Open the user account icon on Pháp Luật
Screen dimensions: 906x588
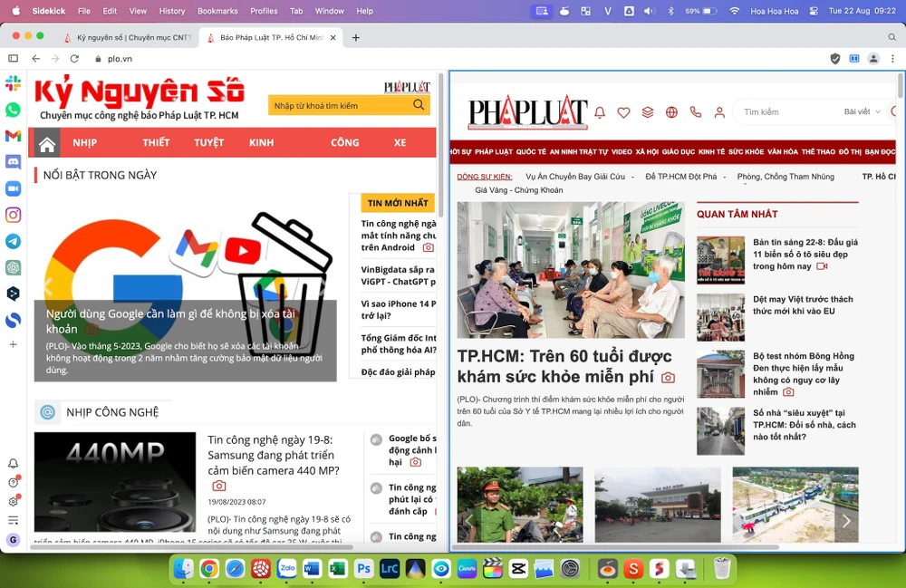(x=718, y=112)
